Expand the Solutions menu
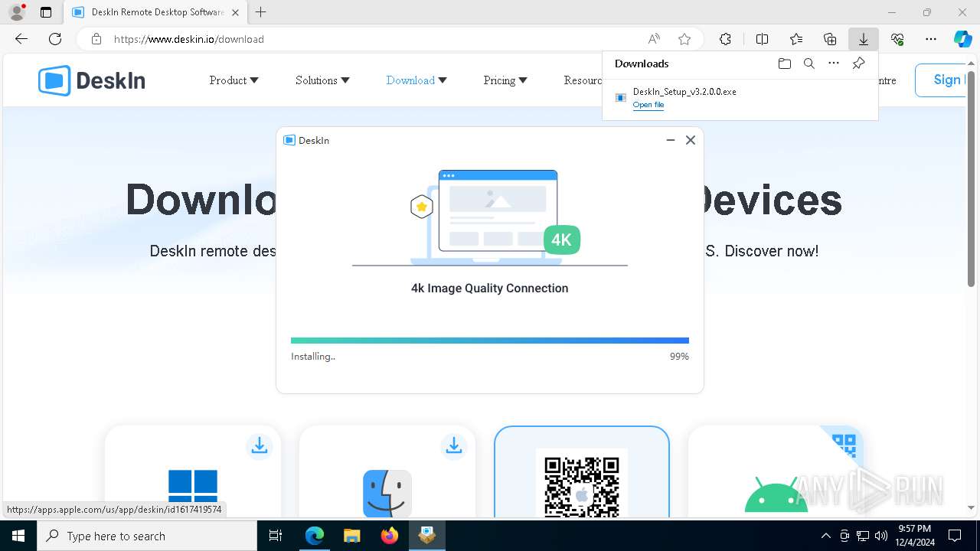980x551 pixels. [322, 80]
